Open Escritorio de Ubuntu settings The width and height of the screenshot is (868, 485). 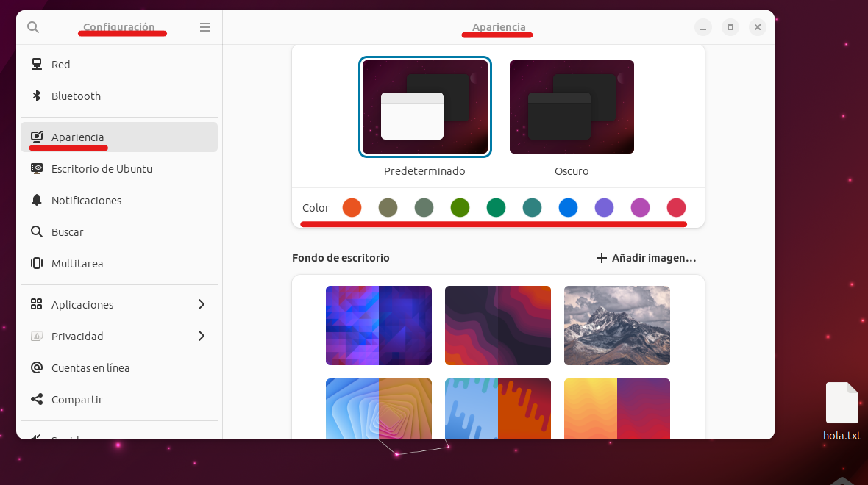click(102, 168)
